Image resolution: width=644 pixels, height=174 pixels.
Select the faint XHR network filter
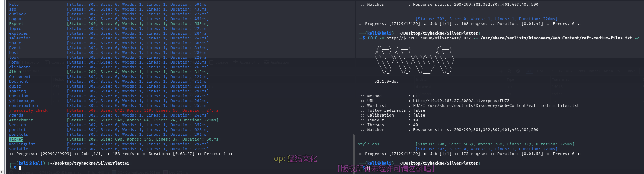(x=569, y=71)
